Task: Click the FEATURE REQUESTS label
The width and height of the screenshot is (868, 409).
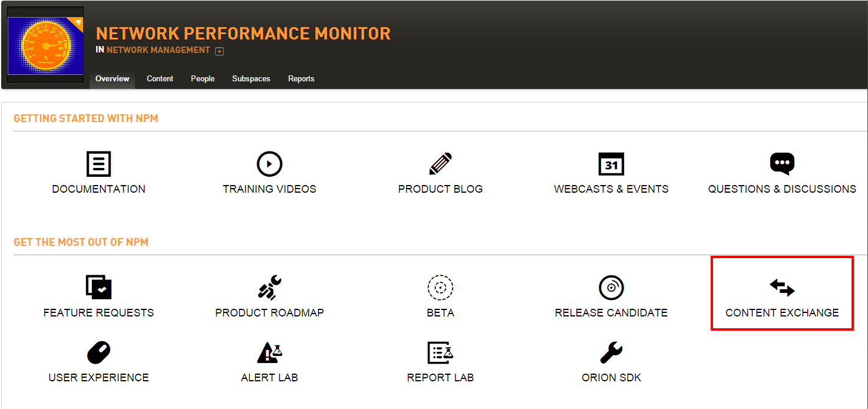Action: [x=98, y=313]
